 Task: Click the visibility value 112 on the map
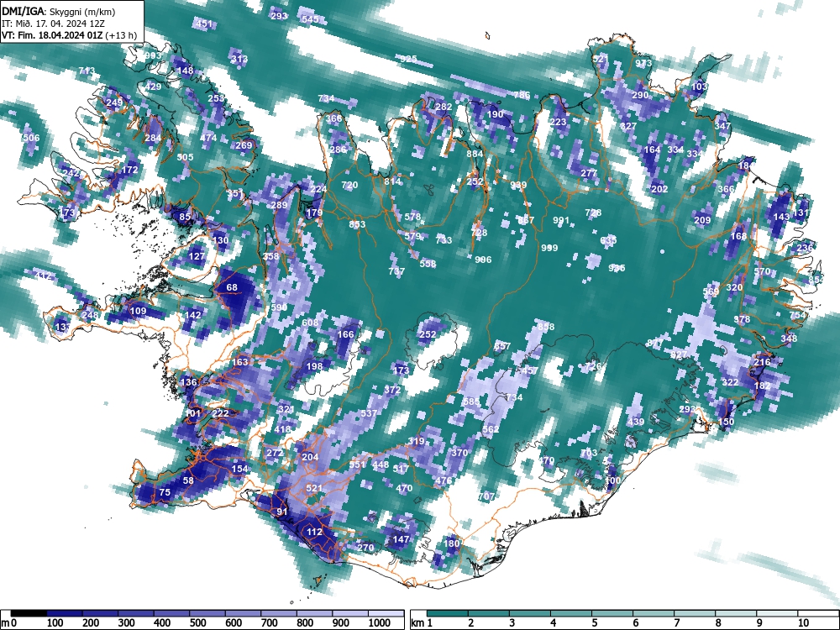[314, 532]
